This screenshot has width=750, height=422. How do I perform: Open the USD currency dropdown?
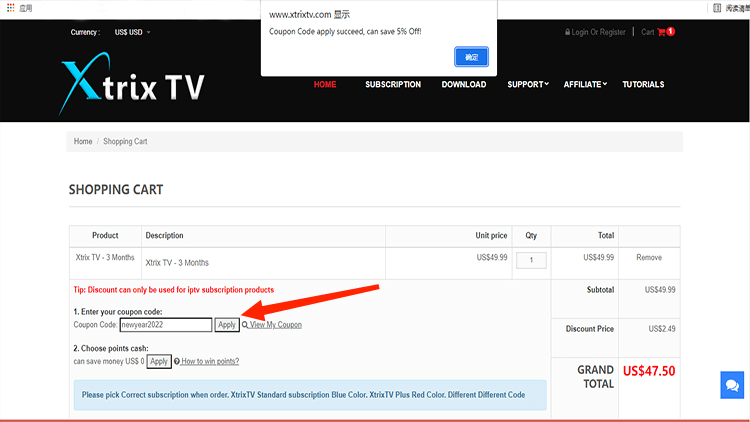click(x=132, y=32)
